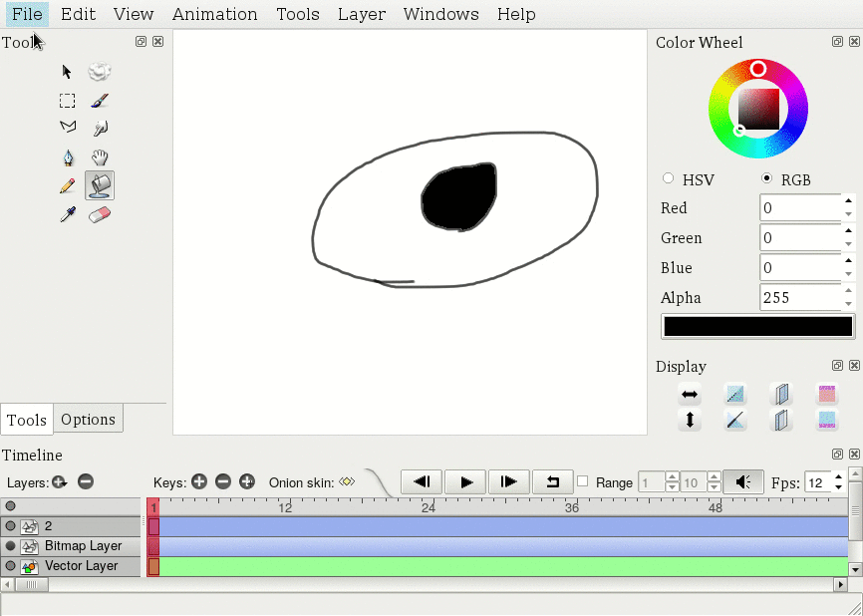Float the Timeline panel
The height and width of the screenshot is (616, 863).
tap(837, 455)
